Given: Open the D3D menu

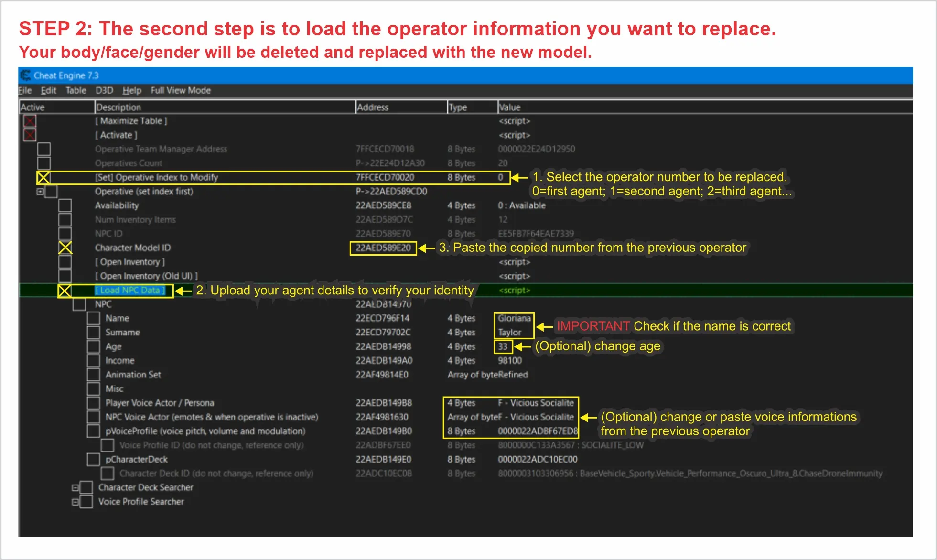Looking at the screenshot, I should tap(104, 90).
